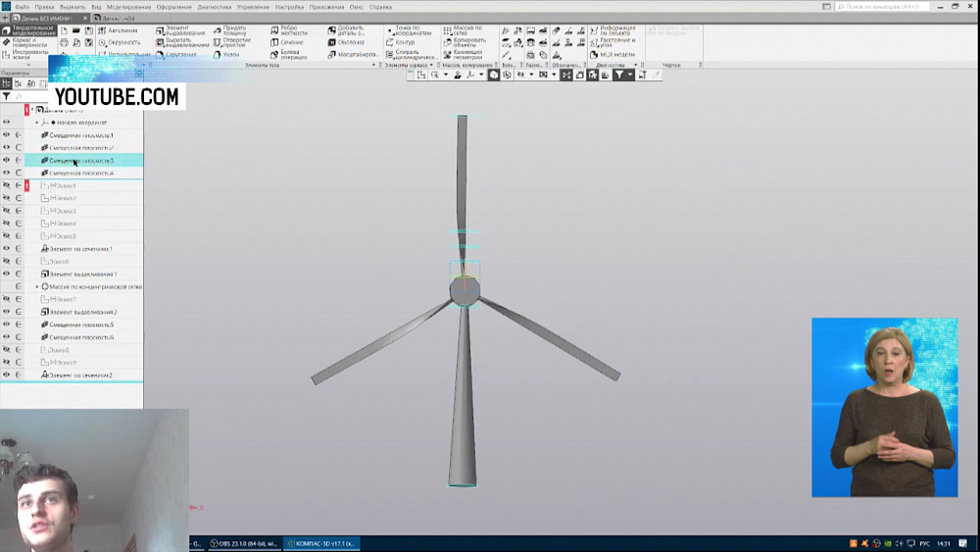Select Элемент выдавливания:2 in the model tree

82,312
